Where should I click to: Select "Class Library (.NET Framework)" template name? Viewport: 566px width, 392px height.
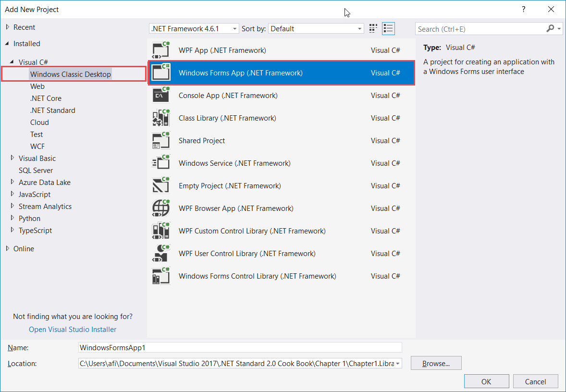point(227,118)
